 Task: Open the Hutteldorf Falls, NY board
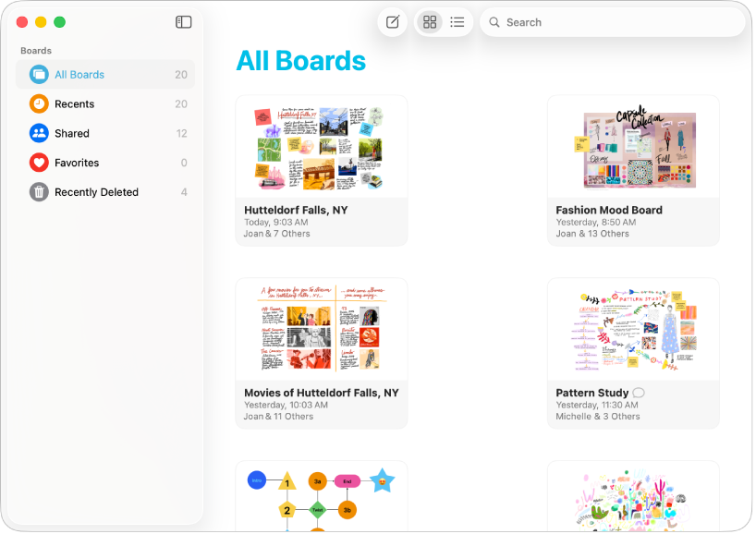(x=321, y=148)
